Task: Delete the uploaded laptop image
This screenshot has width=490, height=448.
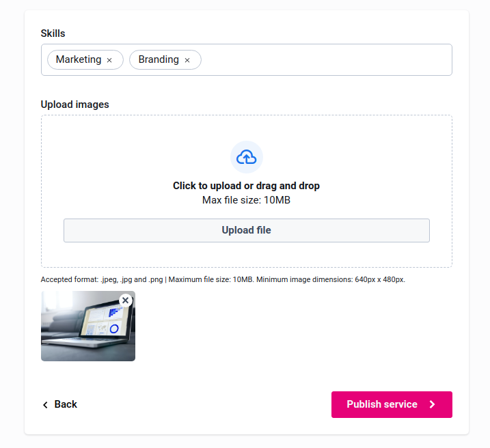Action: click(x=125, y=300)
